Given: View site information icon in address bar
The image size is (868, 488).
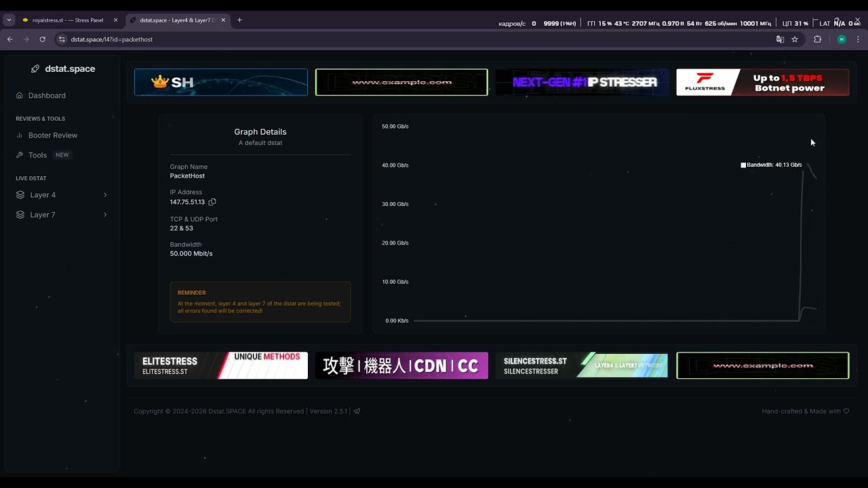Looking at the screenshot, I should point(62,39).
